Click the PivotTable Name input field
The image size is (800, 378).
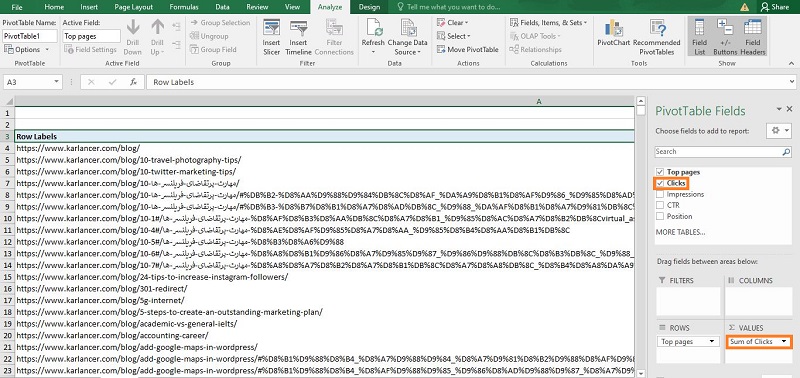(x=30, y=36)
